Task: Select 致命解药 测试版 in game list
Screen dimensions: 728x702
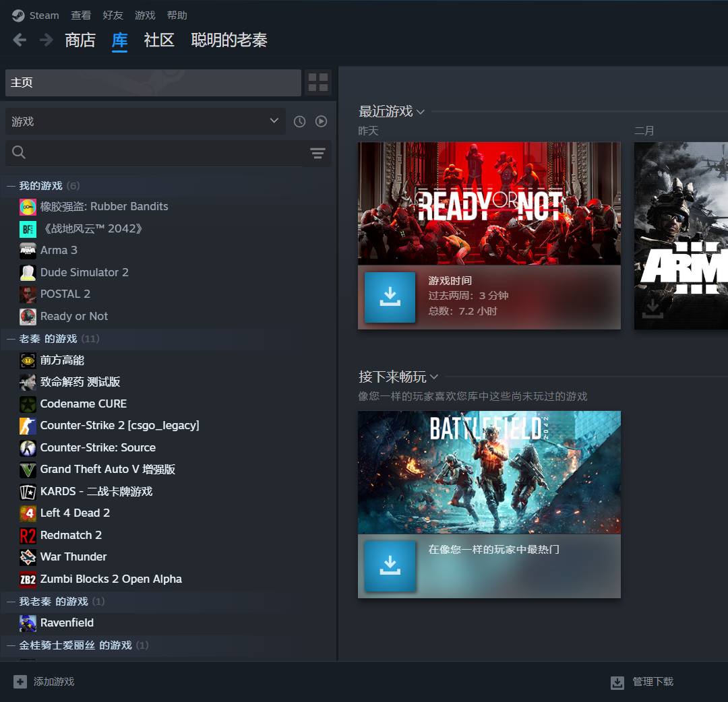Action: [80, 382]
